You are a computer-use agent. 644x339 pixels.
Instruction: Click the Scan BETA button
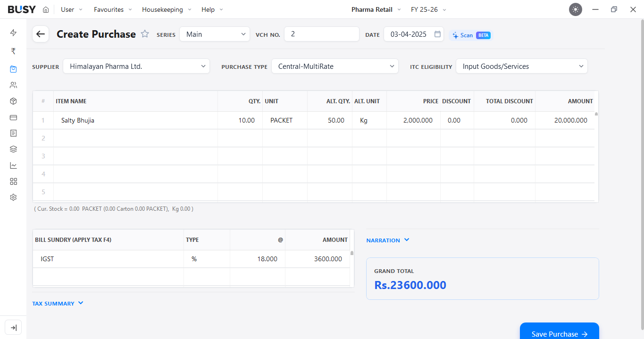coord(471,35)
